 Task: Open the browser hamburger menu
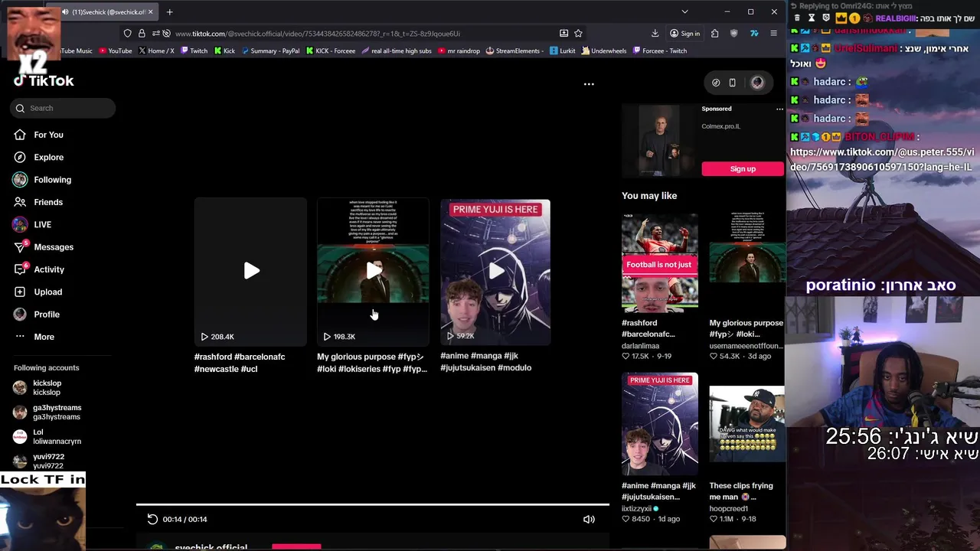coord(773,33)
